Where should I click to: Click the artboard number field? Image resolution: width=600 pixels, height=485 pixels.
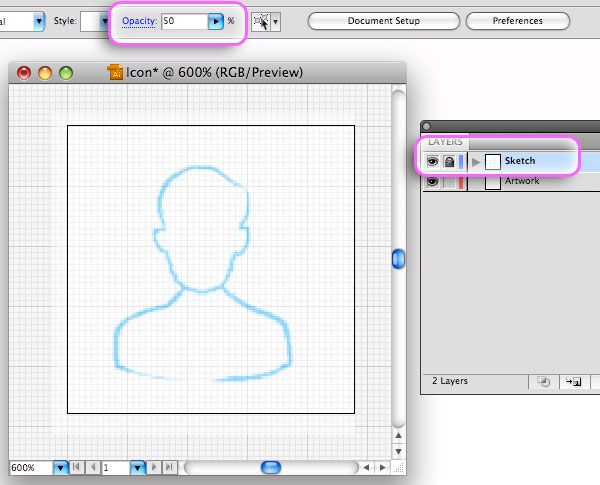[116, 468]
